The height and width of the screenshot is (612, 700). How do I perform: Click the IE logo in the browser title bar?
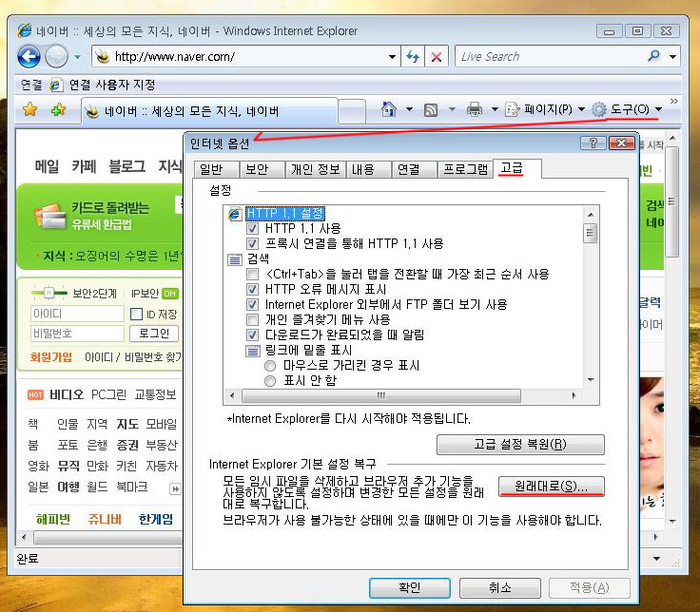click(x=24, y=30)
